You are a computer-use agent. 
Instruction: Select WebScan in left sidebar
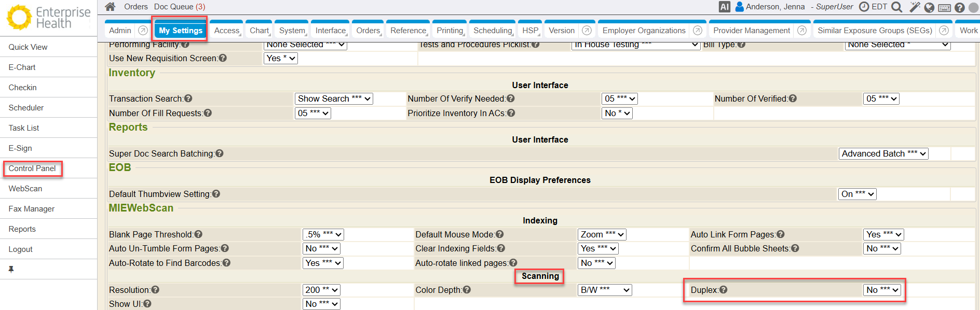click(25, 189)
